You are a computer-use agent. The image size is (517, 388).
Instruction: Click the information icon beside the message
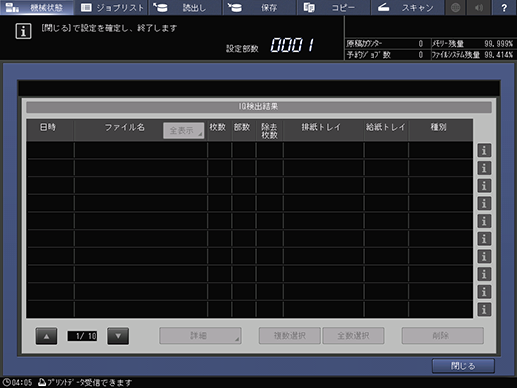(23, 31)
